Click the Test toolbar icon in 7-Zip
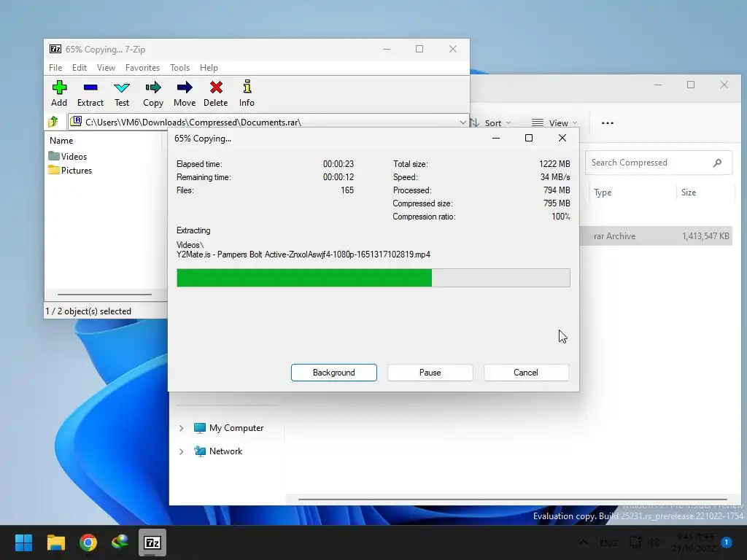This screenshot has width=747, height=560. 122,93
